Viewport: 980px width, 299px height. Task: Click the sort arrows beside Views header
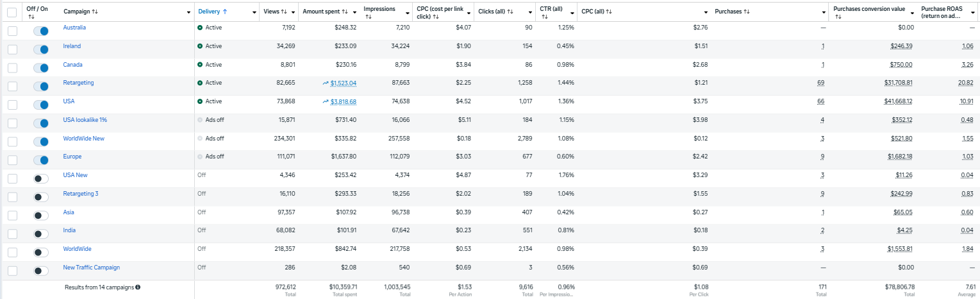point(285,12)
